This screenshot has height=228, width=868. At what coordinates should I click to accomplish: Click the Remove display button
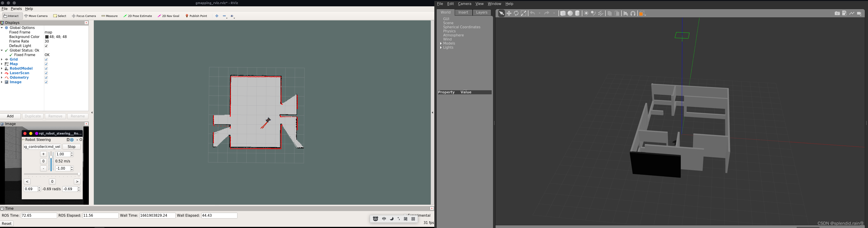(55, 116)
